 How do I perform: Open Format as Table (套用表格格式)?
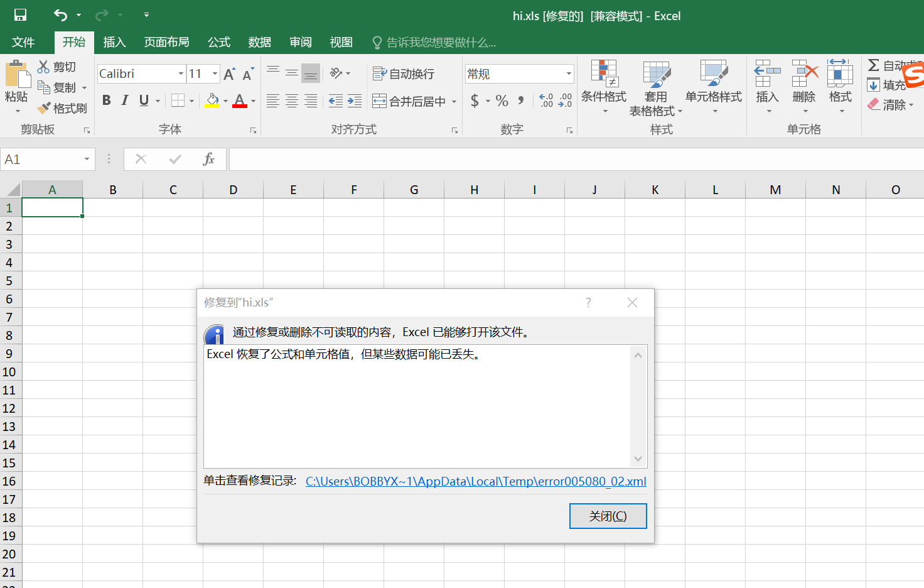[656, 88]
